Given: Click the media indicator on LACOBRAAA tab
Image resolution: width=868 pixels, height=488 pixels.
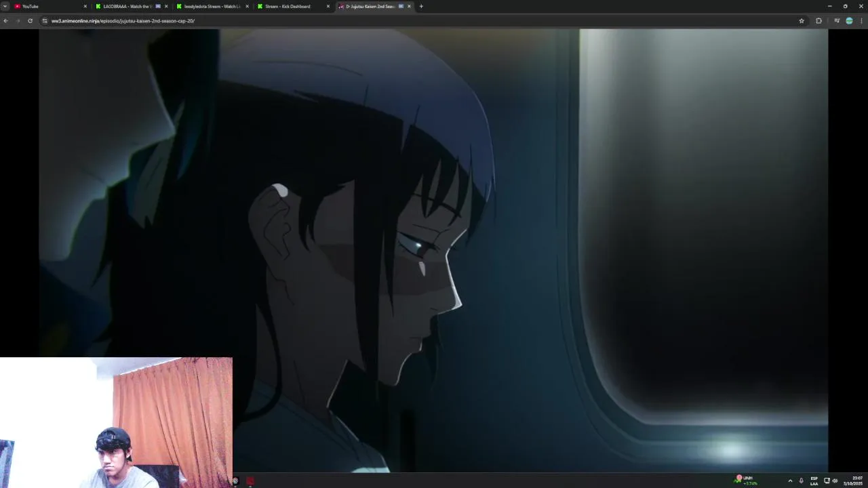Looking at the screenshot, I should pyautogui.click(x=158, y=6).
